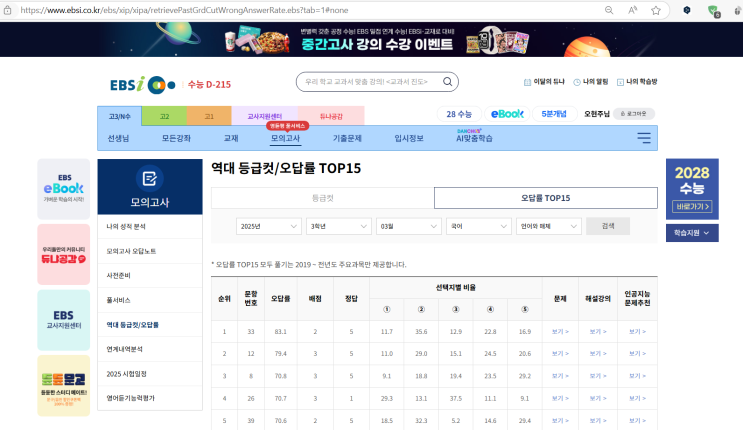Viewport: 743px width, 430px height.
Task: Click the 중간고사 강의 수강 이벤트 top banner
Action: [372, 40]
